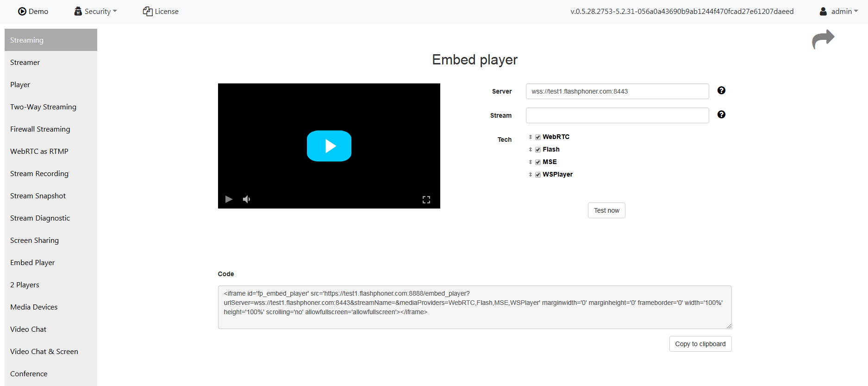The height and width of the screenshot is (386, 868).
Task: Enter fullscreen mode in the video player
Action: tap(426, 199)
